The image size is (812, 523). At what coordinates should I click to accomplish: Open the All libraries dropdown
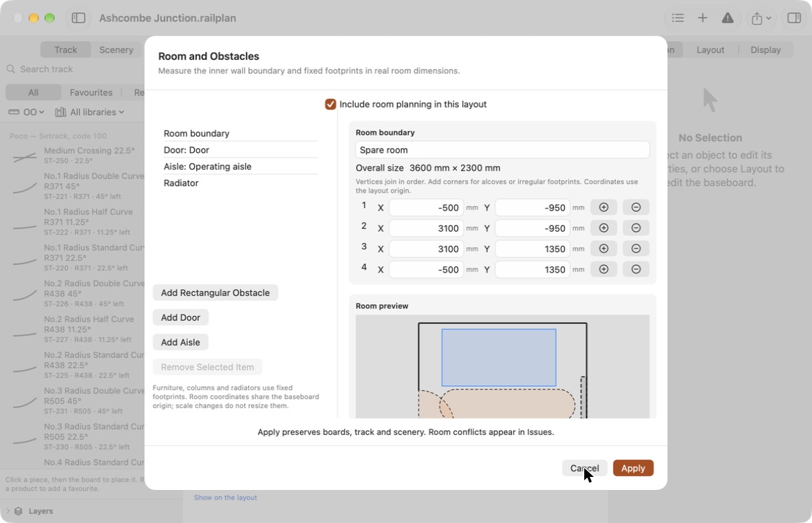pyautogui.click(x=89, y=112)
